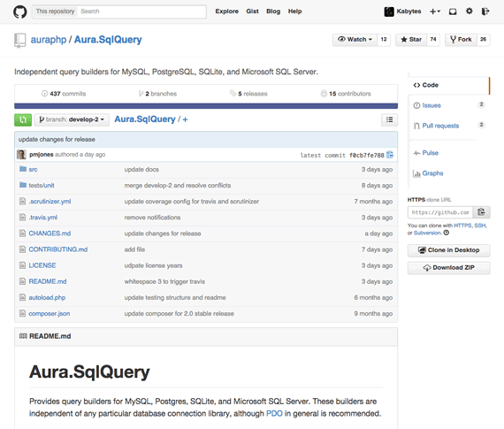Click the file icon for composer.json
The height and width of the screenshot is (429, 504).
22,313
